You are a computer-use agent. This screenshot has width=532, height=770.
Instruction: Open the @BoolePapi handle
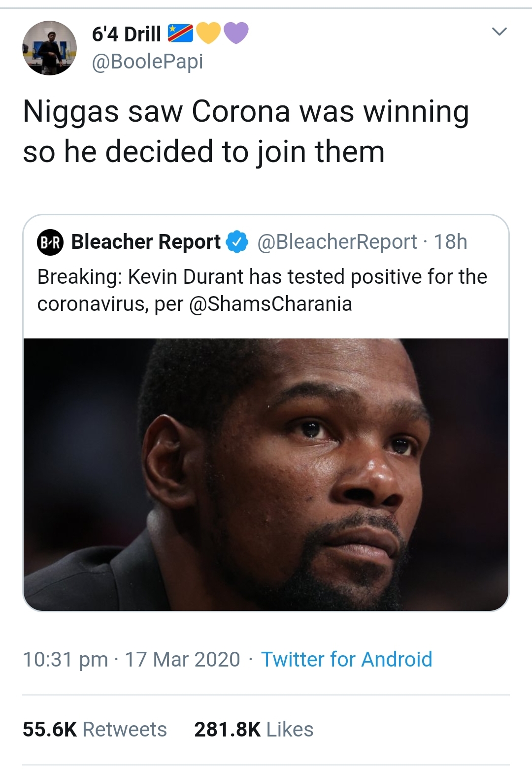coord(147,62)
